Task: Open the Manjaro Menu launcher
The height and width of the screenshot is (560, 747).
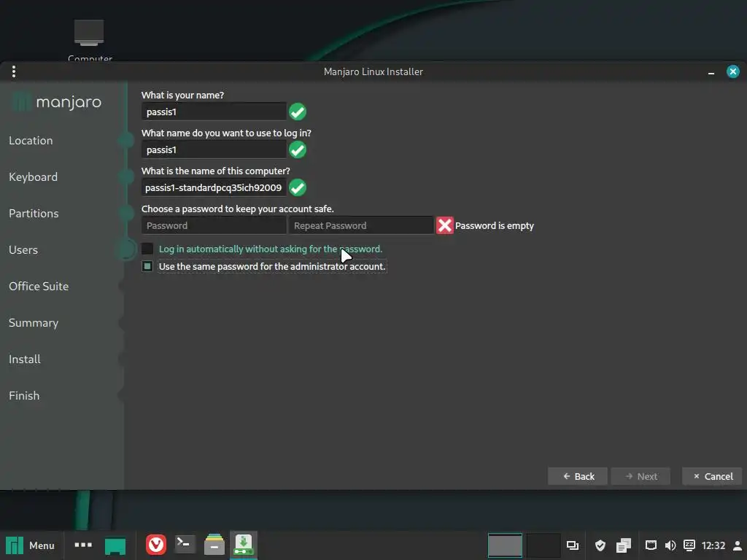Action: (x=31, y=545)
